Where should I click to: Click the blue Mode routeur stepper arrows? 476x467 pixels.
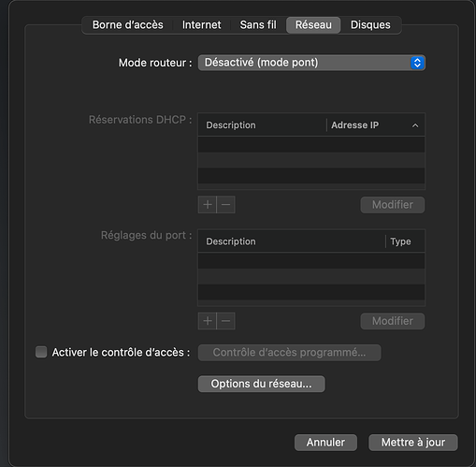click(x=417, y=63)
